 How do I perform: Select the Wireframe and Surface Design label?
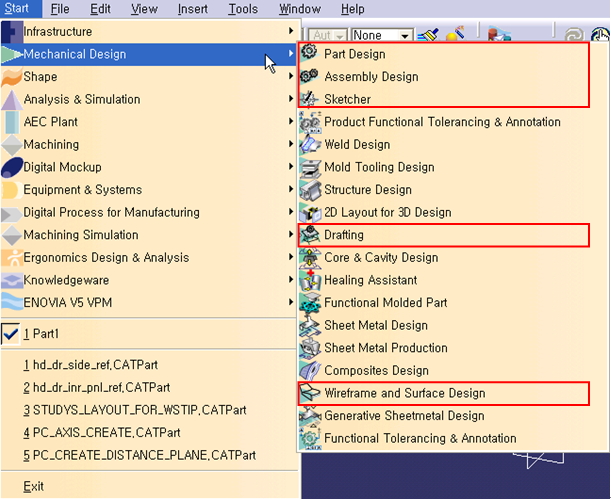(405, 393)
